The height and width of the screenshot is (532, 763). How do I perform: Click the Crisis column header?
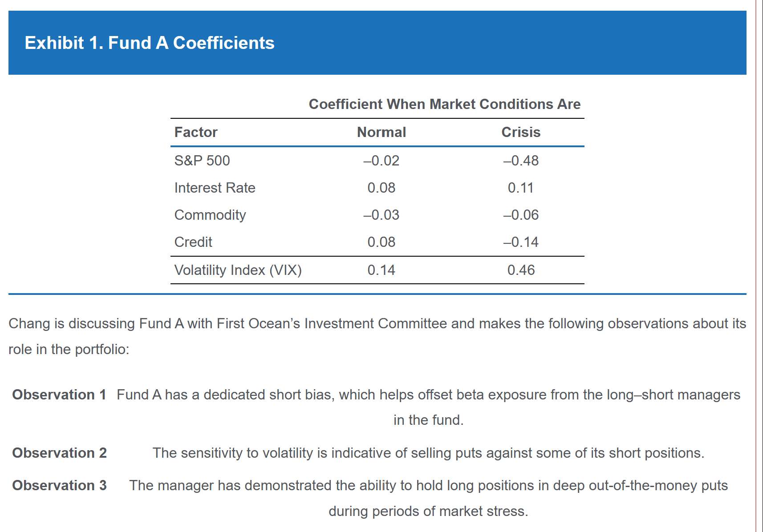(x=521, y=132)
